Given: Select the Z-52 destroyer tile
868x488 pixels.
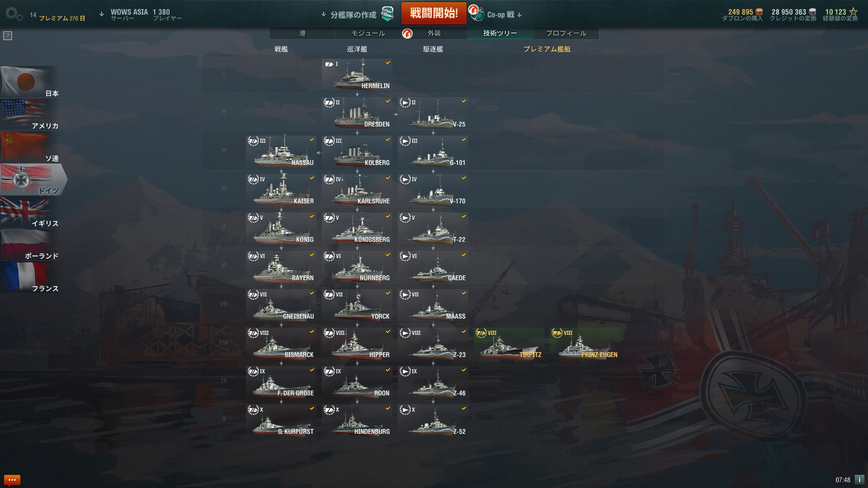Looking at the screenshot, I should (433, 421).
